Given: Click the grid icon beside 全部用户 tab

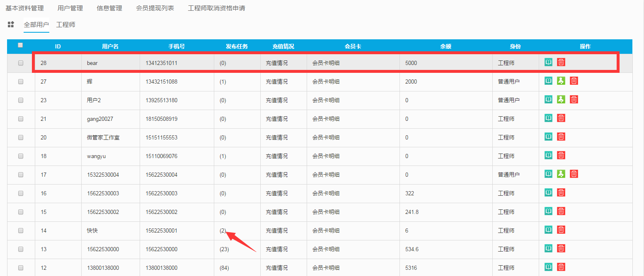Looking at the screenshot, I should point(11,24).
